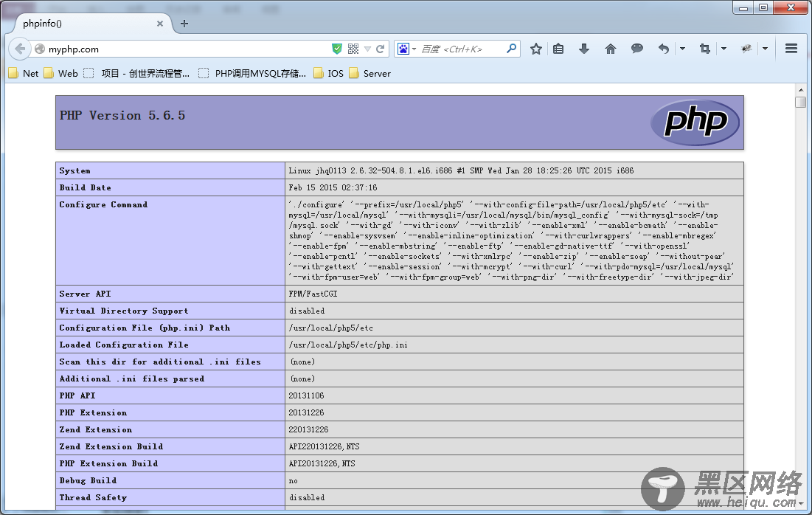Screen dimensions: 812x515
Task: Click the Configure Command label
Action: click(x=103, y=204)
